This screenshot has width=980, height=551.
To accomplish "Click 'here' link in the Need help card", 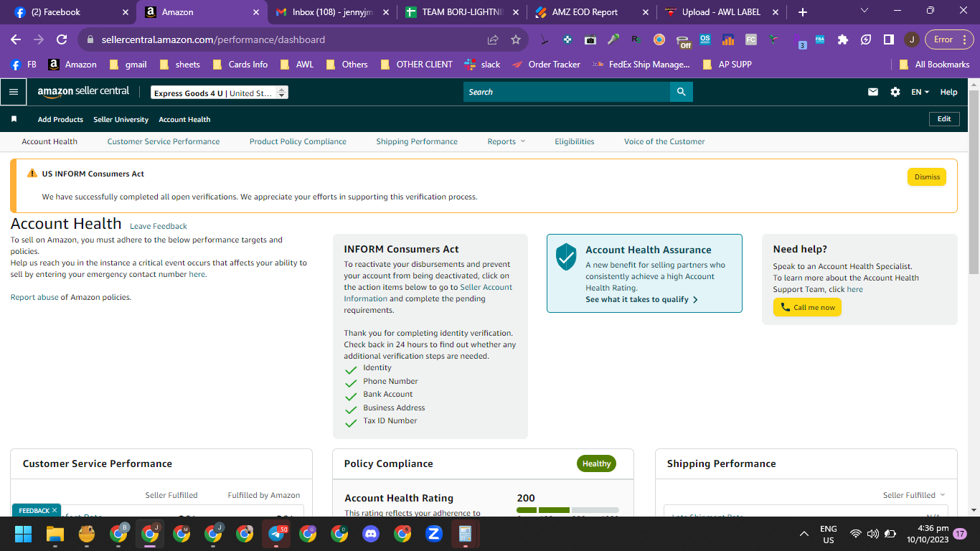I will pyautogui.click(x=854, y=289).
